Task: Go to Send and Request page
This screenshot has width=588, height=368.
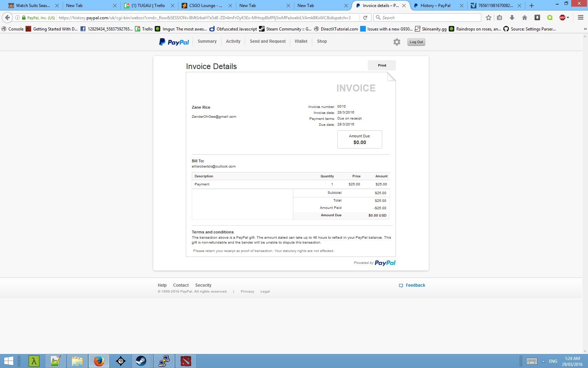Action: pos(267,41)
